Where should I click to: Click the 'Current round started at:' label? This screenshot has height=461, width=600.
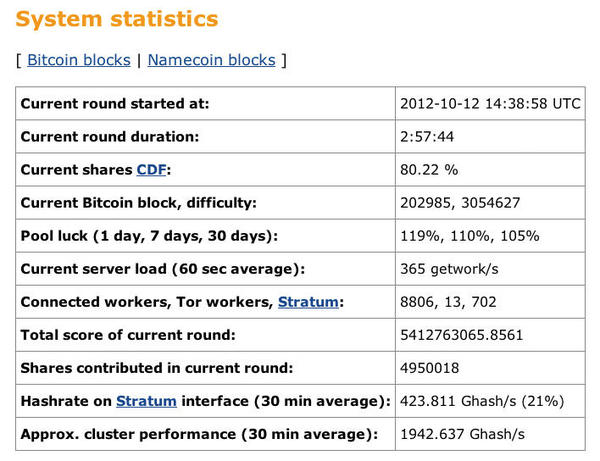tap(115, 104)
